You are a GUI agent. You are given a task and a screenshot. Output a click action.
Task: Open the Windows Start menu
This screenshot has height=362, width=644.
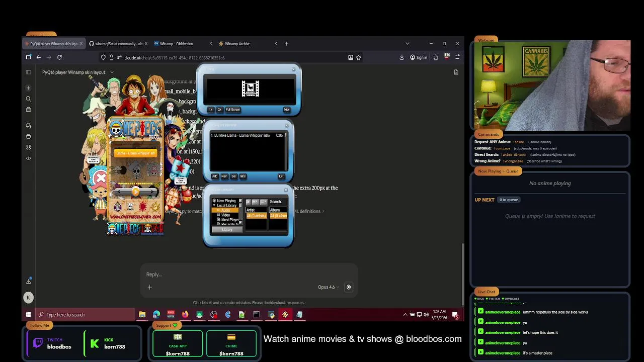coord(28,315)
